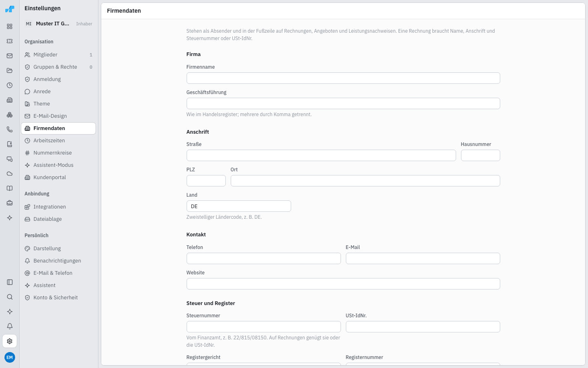Open notifications bell in the icon rail
Screen dimensions: 588x368
(10, 326)
